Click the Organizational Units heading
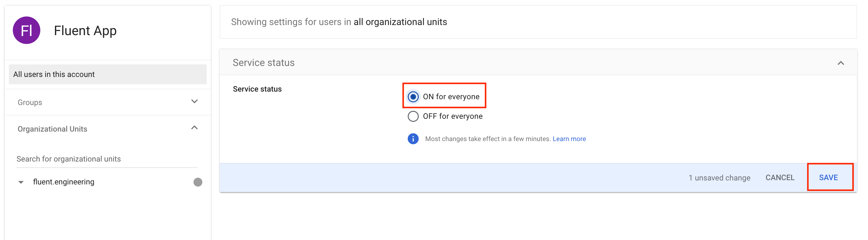 coord(52,129)
